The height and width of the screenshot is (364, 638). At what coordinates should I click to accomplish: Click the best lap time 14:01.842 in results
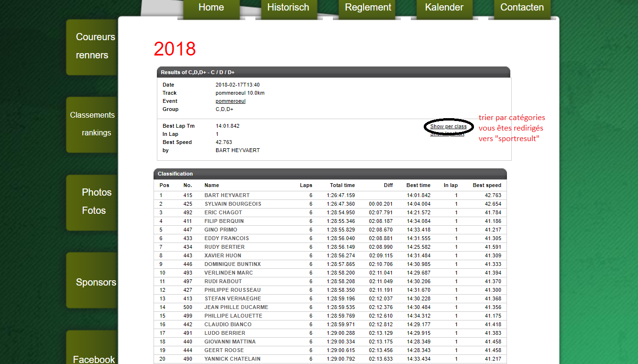(228, 126)
